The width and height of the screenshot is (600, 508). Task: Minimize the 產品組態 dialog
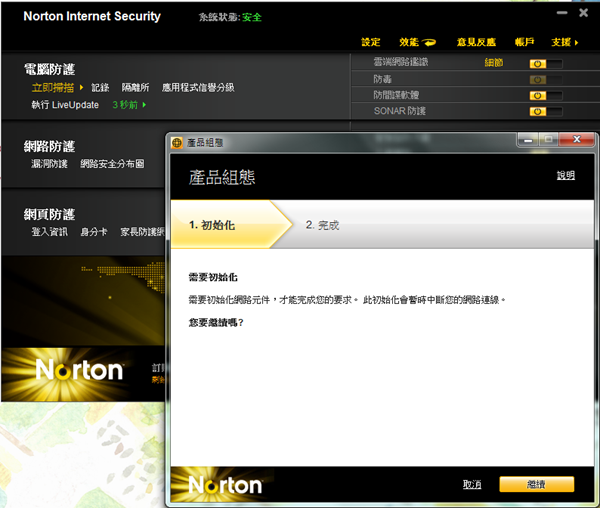click(528, 140)
